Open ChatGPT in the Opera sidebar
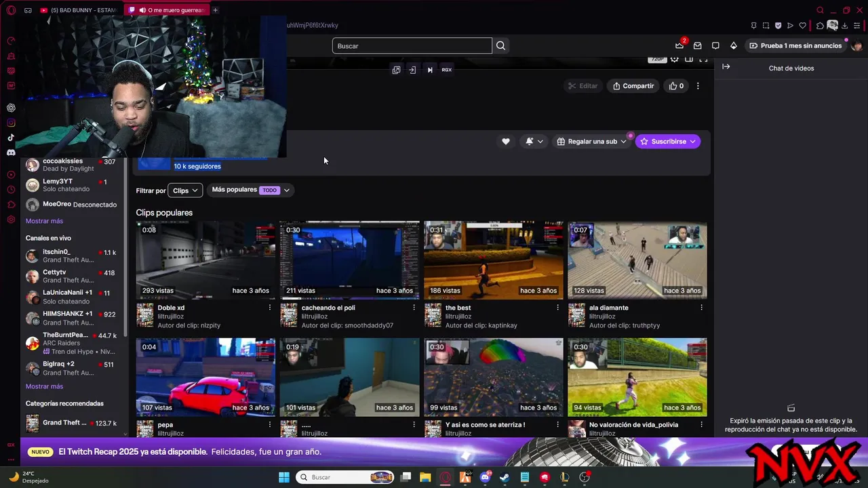 click(x=11, y=108)
